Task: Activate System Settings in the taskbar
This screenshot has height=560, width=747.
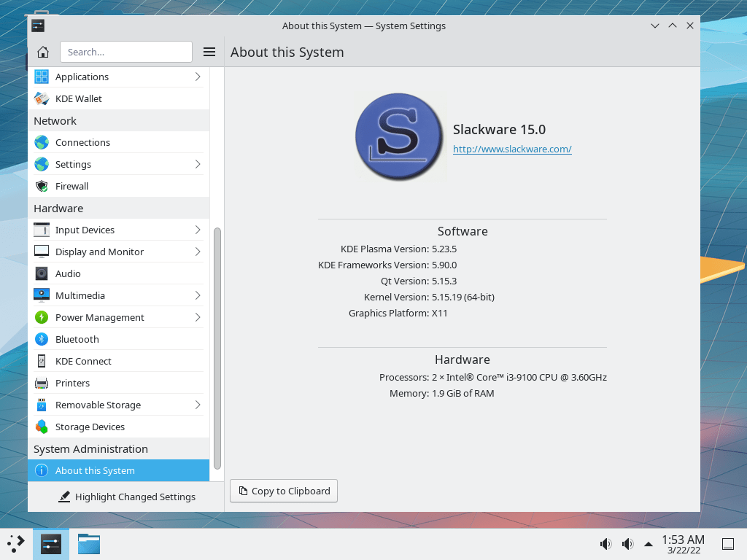Action: pos(51,544)
